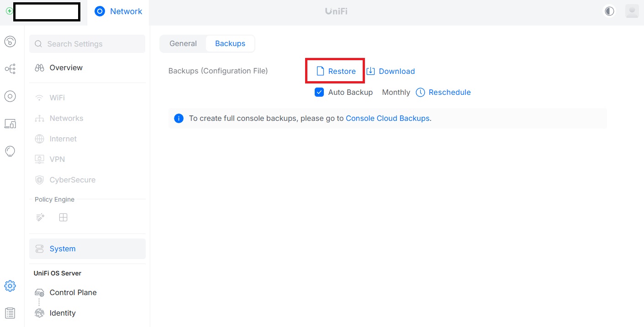
Task: Click Reschedule auto backup link
Action: click(x=443, y=92)
